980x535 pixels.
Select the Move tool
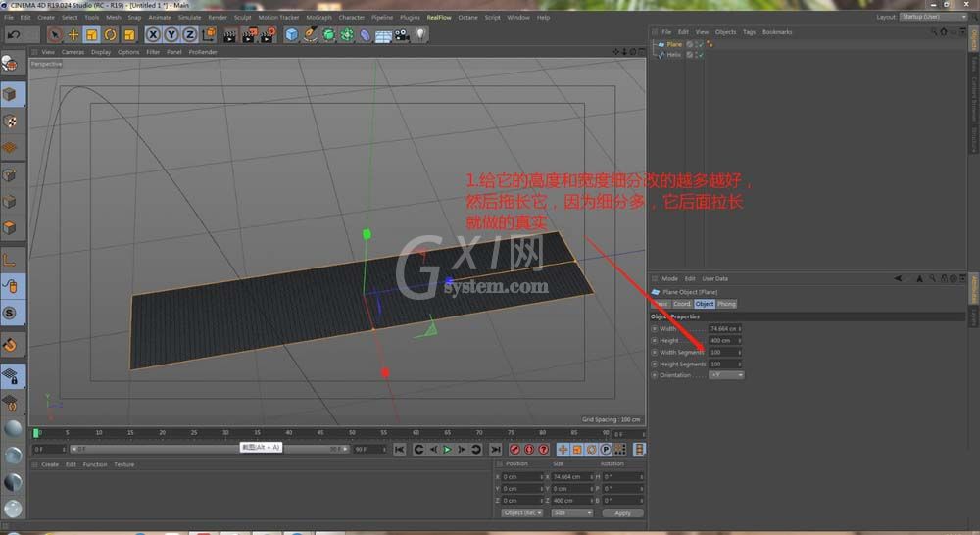click(73, 35)
